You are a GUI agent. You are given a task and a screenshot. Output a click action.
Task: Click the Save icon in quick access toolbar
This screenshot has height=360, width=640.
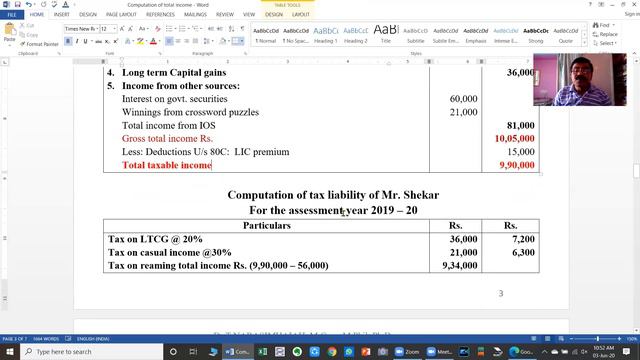pyautogui.click(x=18, y=4)
